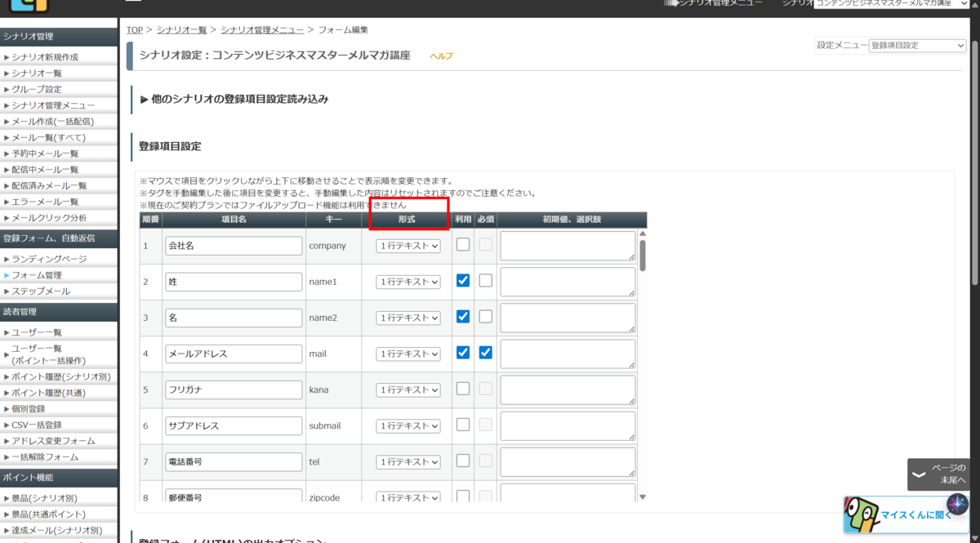Open 景品(シナリオ別) in sidebar
Viewport: 980px width, 543px height.
(x=44, y=498)
